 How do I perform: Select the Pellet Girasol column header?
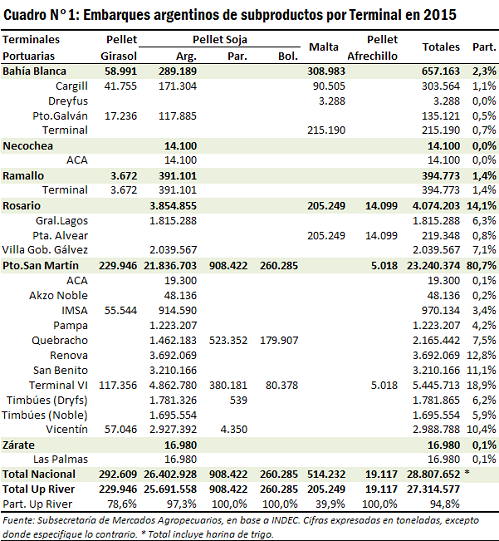pyautogui.click(x=119, y=48)
